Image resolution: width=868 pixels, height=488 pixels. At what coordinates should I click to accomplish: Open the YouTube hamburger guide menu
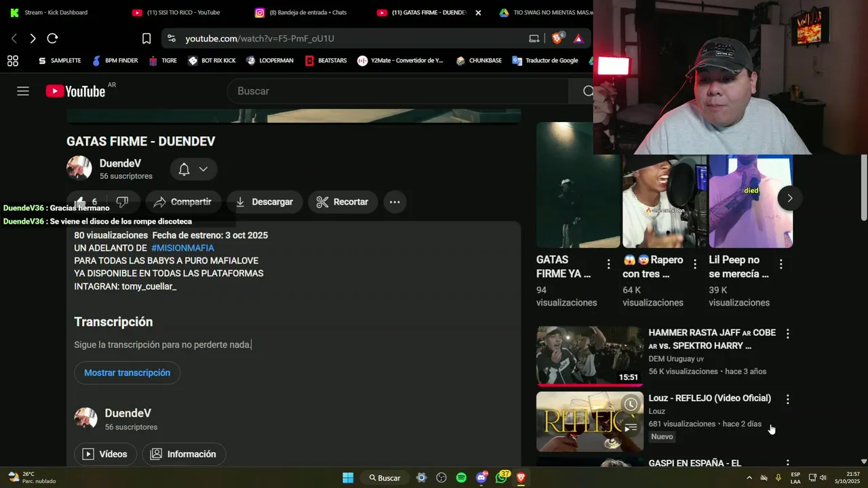click(23, 91)
